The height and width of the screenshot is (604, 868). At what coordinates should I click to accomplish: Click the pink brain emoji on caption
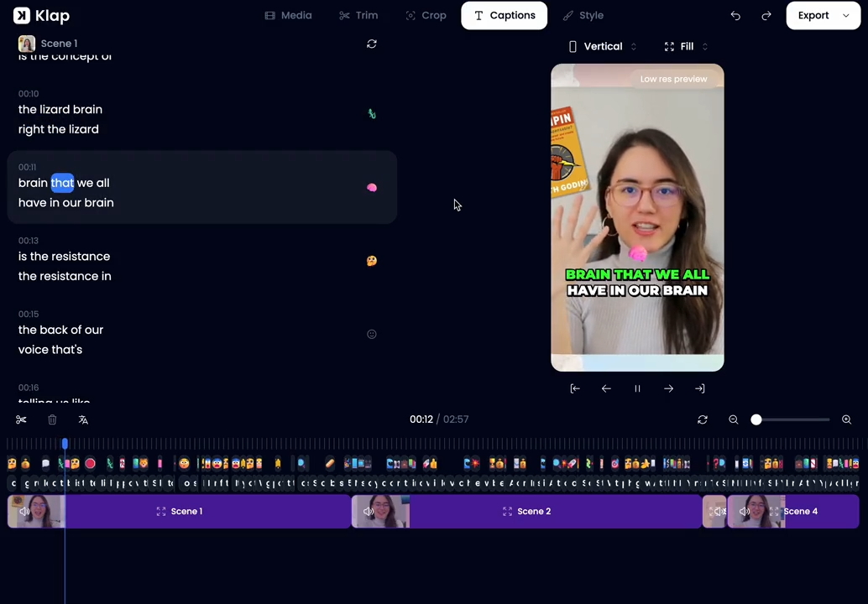click(372, 188)
